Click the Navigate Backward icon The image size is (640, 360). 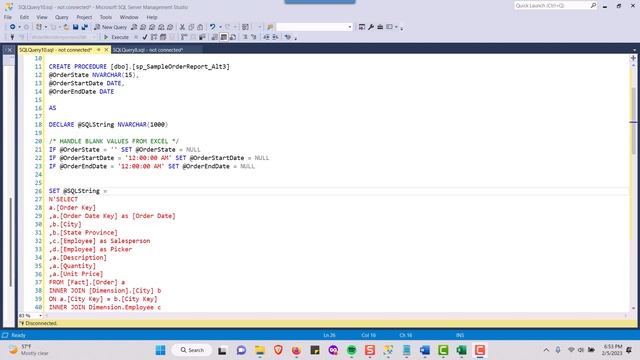[13, 27]
